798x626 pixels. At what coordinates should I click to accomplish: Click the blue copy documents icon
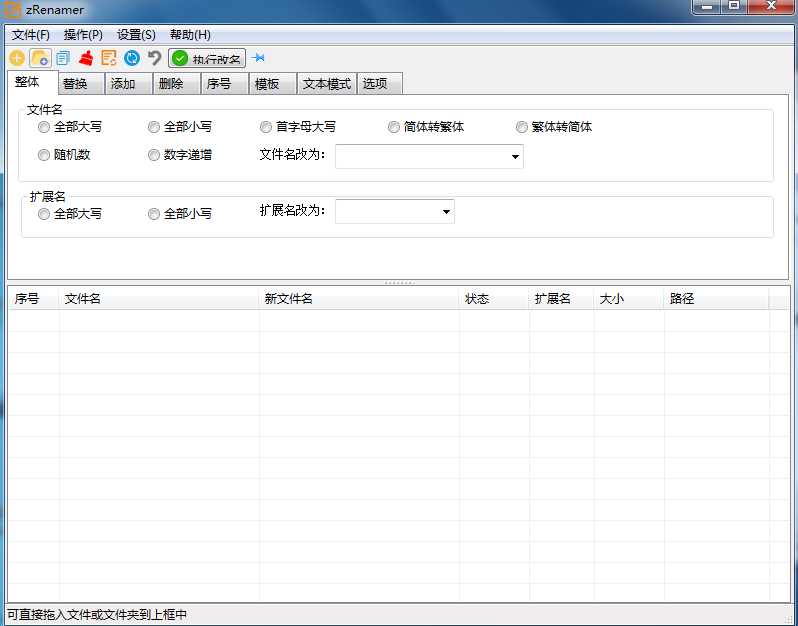(x=63, y=58)
